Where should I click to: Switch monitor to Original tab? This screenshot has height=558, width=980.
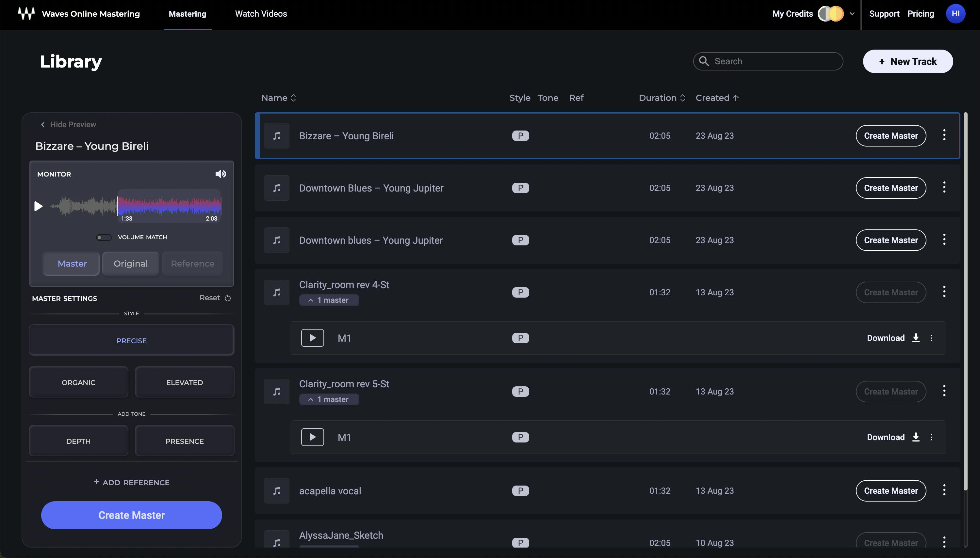tap(130, 264)
